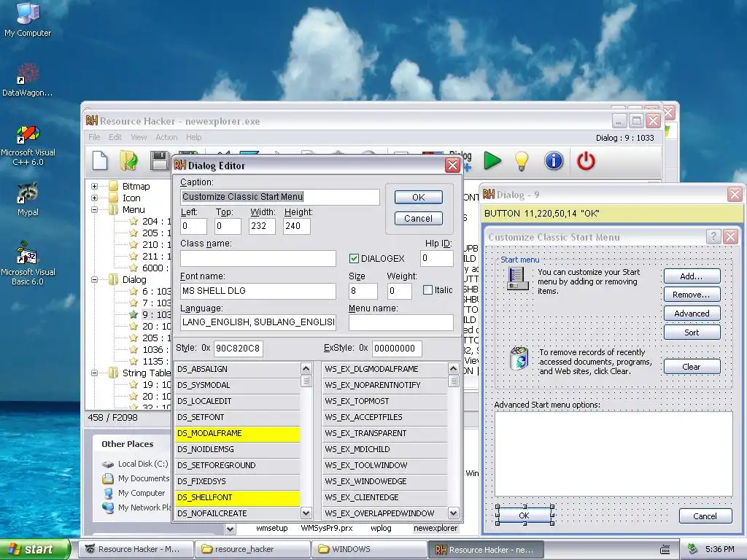
Task: Collapse the Menu tree node
Action: [94, 209]
